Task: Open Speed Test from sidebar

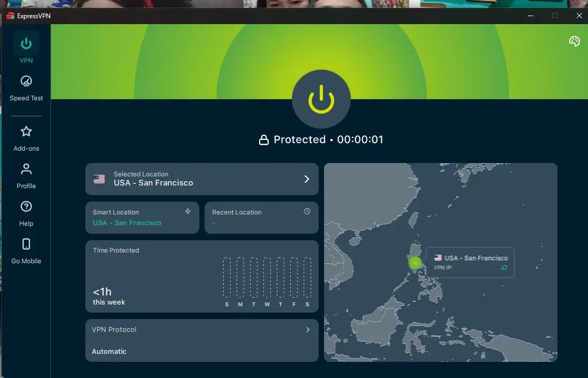Action: pos(26,88)
